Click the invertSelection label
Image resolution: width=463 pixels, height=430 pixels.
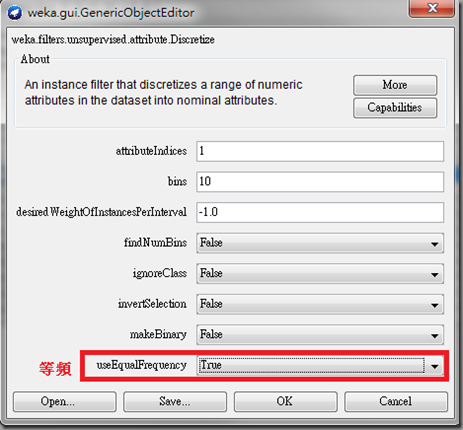pos(152,304)
